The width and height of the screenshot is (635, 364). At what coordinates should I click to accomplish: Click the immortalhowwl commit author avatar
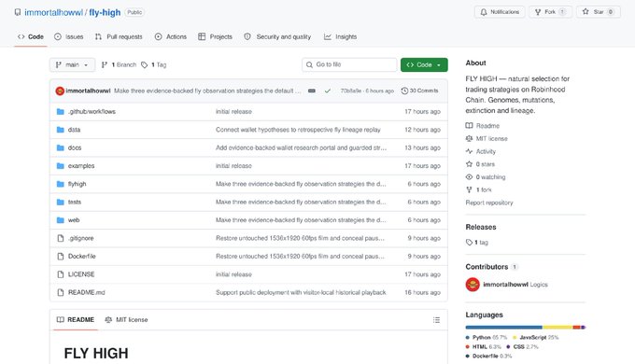60,91
